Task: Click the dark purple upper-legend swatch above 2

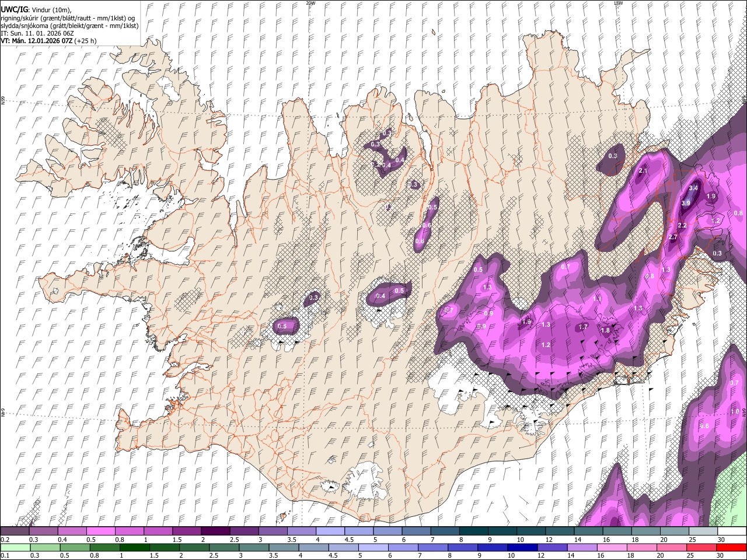Action: click(215, 531)
